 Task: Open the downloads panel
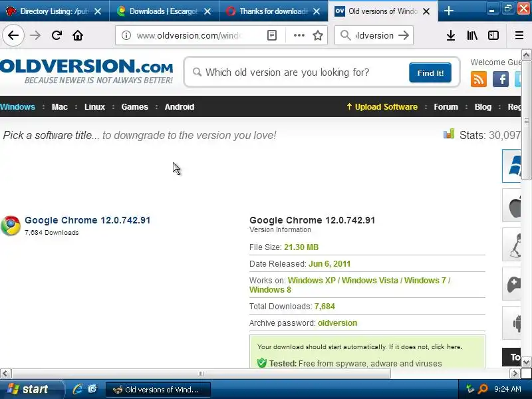point(451,35)
